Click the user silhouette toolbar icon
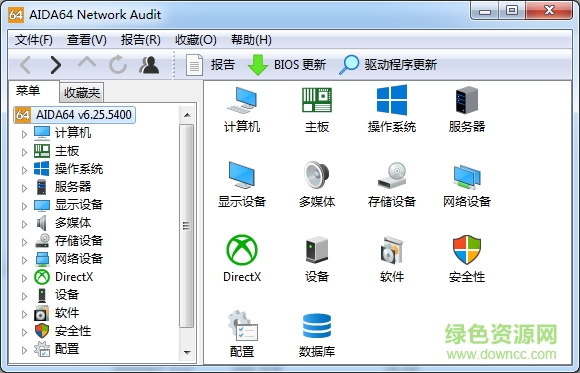 pyautogui.click(x=149, y=65)
